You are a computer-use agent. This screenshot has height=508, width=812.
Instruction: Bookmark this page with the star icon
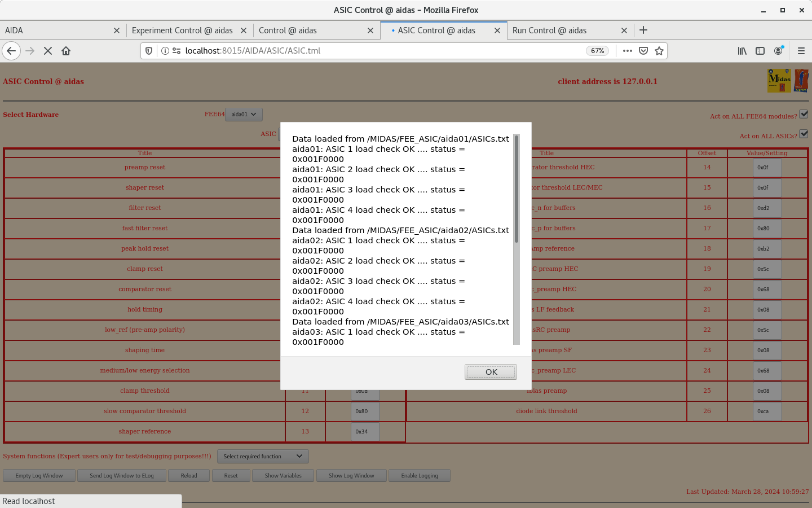(659, 51)
